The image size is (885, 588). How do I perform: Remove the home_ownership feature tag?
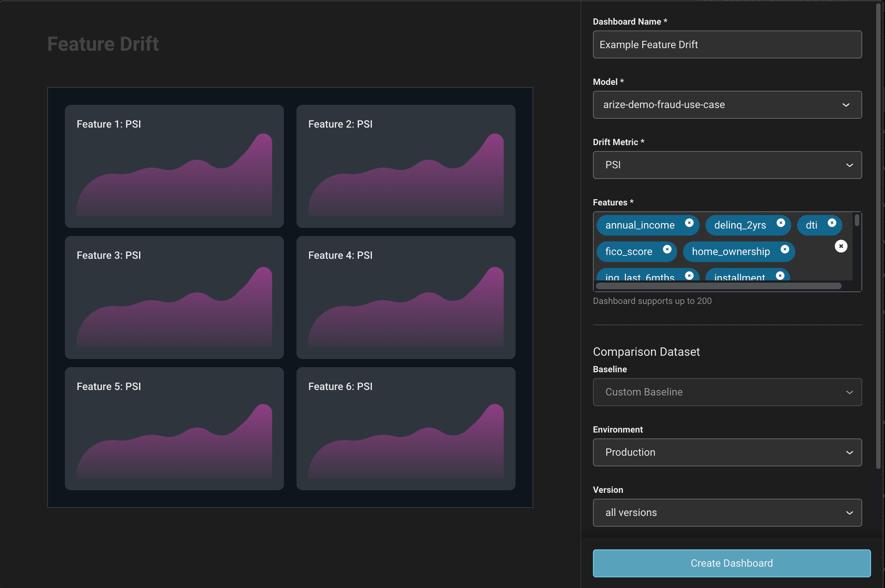pos(785,249)
